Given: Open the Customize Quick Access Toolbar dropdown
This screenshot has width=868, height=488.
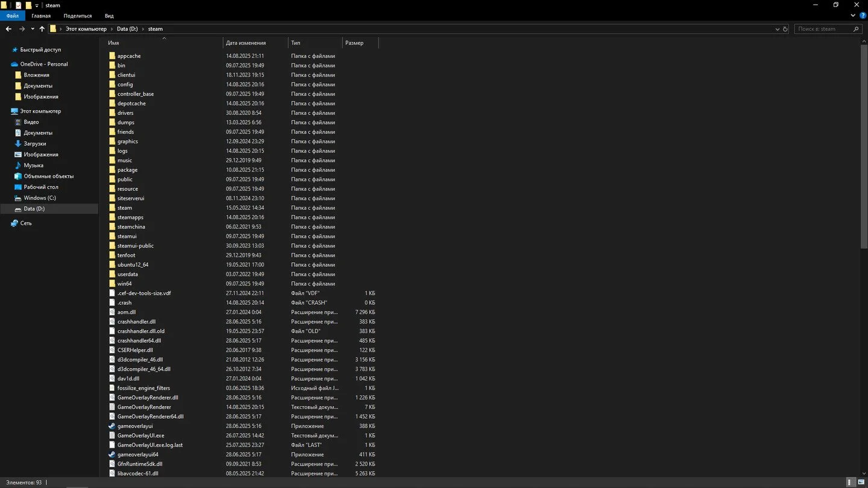Looking at the screenshot, I should [37, 5].
